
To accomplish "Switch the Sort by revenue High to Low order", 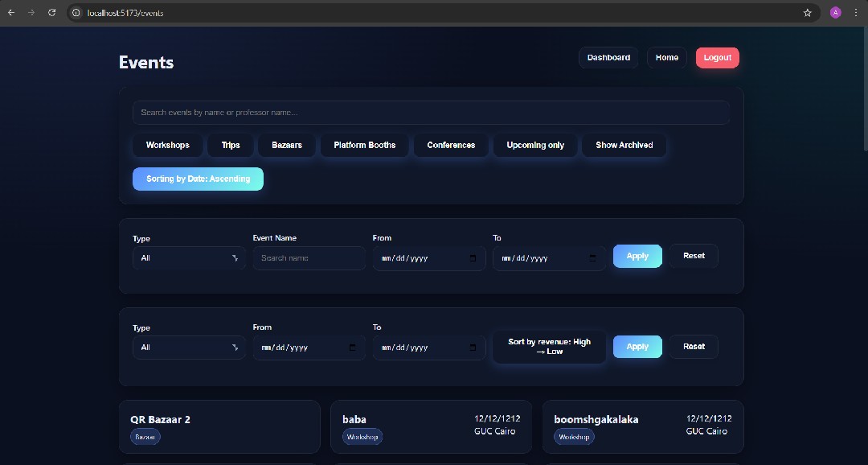I will point(549,347).
